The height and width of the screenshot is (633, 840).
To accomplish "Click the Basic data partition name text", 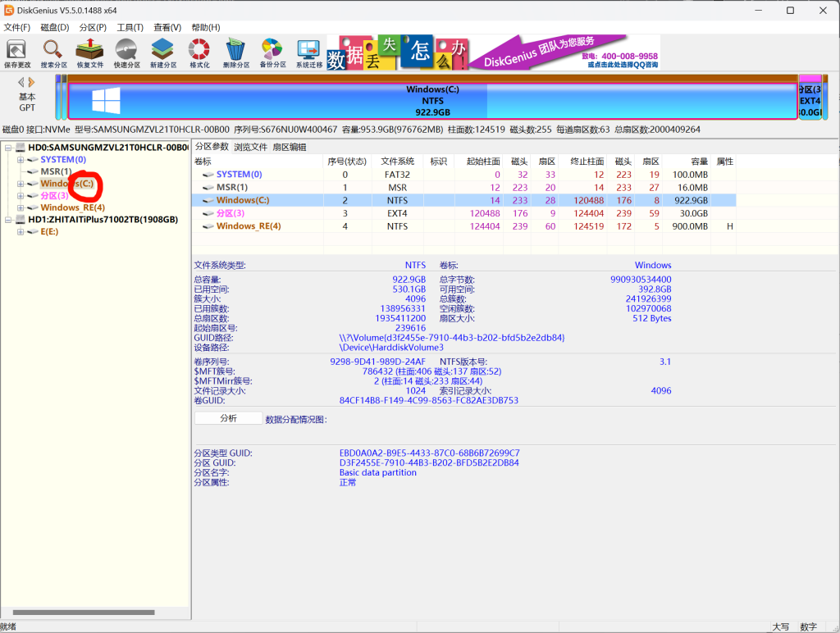I will [377, 473].
